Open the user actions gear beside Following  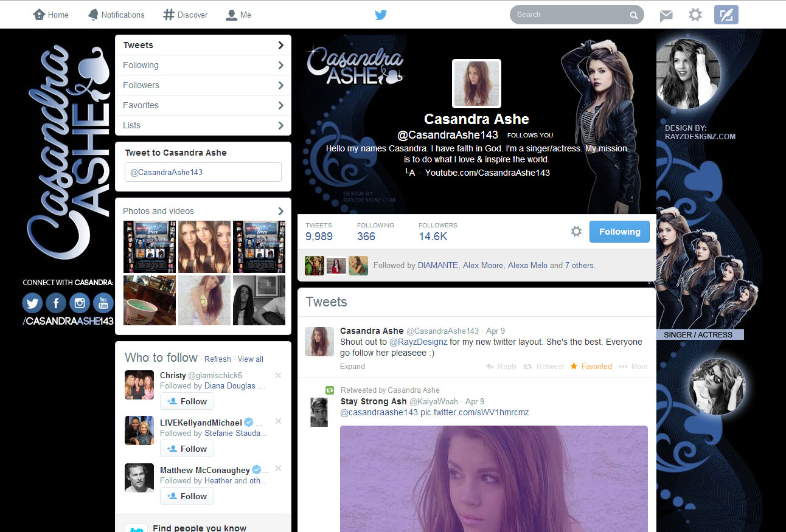[x=576, y=232]
